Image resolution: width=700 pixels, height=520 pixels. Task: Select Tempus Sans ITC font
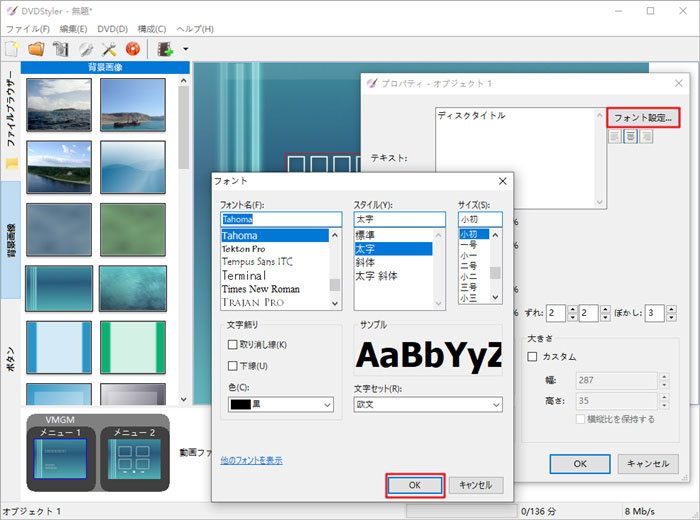pos(275,262)
